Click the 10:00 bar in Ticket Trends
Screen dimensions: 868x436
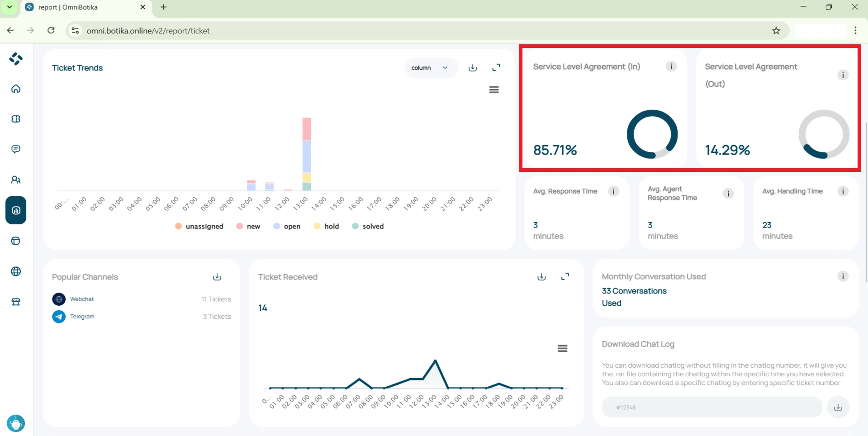[x=251, y=185]
